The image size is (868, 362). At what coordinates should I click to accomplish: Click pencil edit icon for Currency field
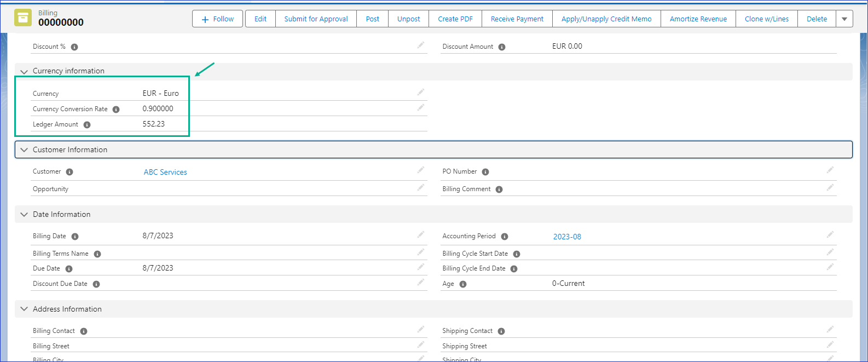(420, 92)
